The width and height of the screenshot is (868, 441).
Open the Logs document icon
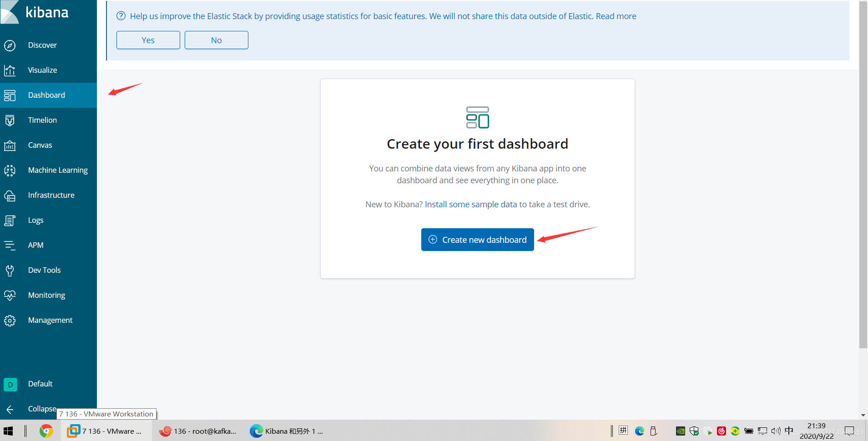coord(10,220)
